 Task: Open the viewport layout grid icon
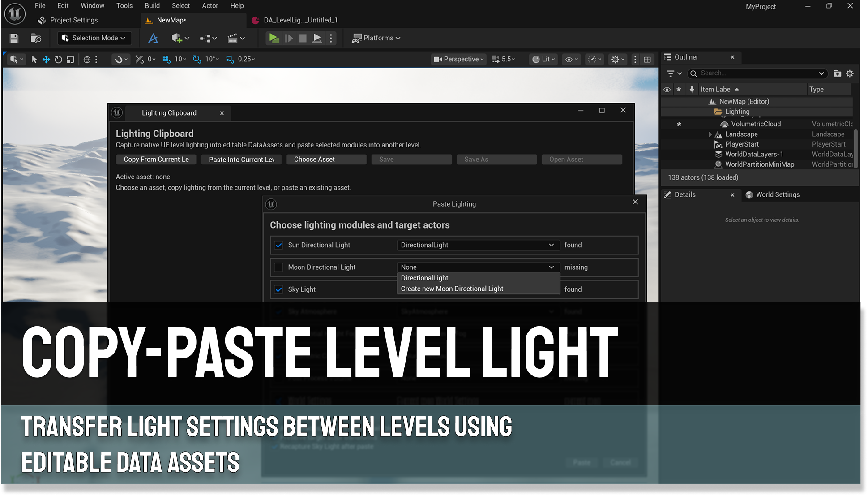click(x=647, y=59)
